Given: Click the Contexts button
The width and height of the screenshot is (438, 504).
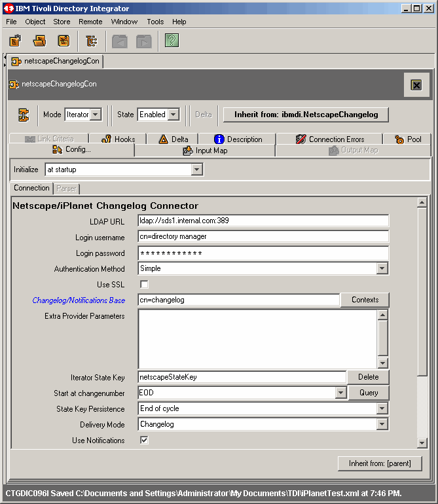Looking at the screenshot, I should click(x=365, y=300).
